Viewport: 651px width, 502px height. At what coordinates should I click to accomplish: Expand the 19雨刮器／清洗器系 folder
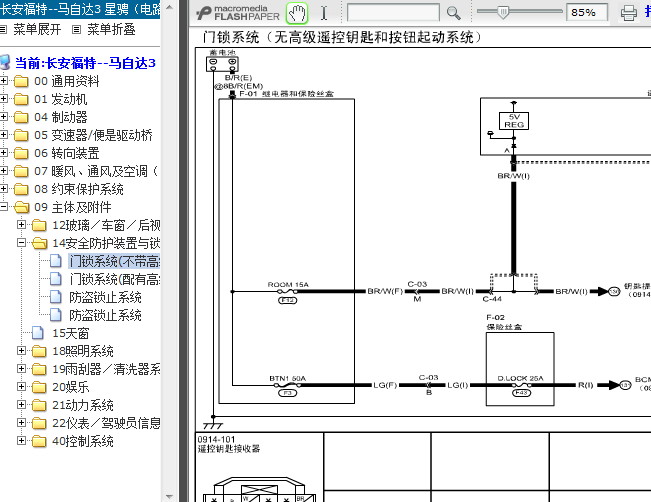click(x=22, y=368)
